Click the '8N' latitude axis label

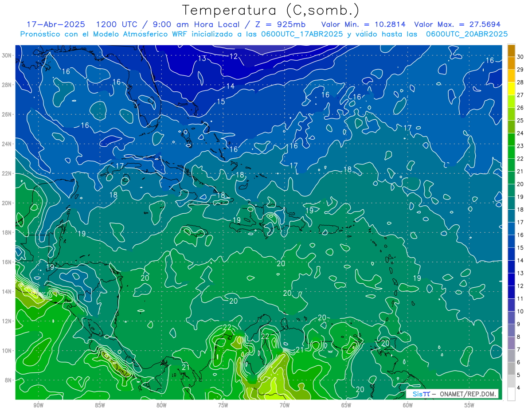8,380
